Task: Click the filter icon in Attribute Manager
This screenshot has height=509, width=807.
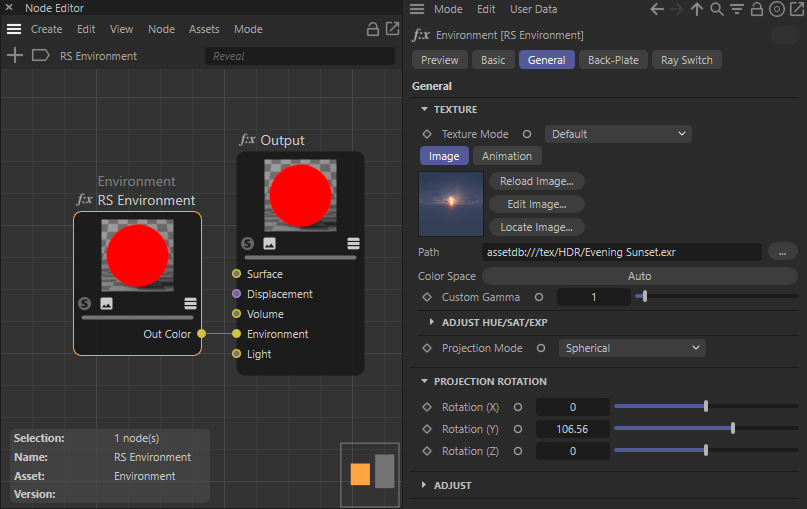Action: [736, 9]
